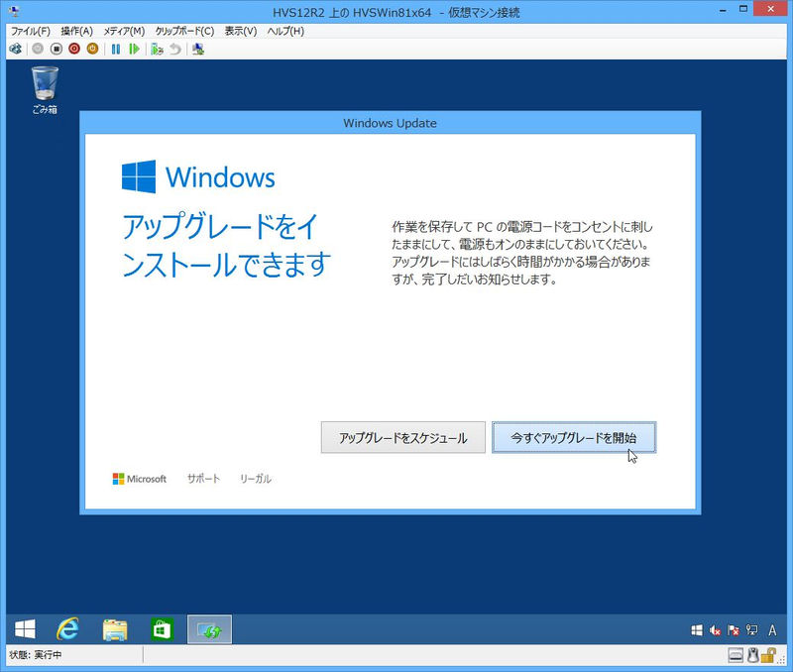Click the Ctrl+Alt+Del toolbar icon

15,49
